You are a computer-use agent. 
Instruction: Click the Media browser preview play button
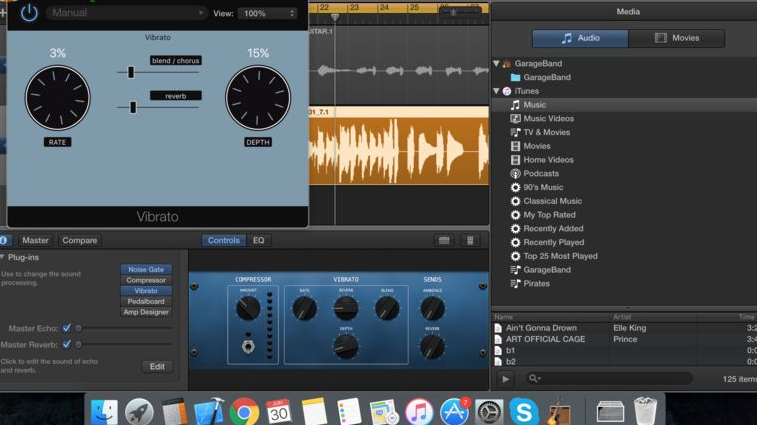(x=505, y=379)
